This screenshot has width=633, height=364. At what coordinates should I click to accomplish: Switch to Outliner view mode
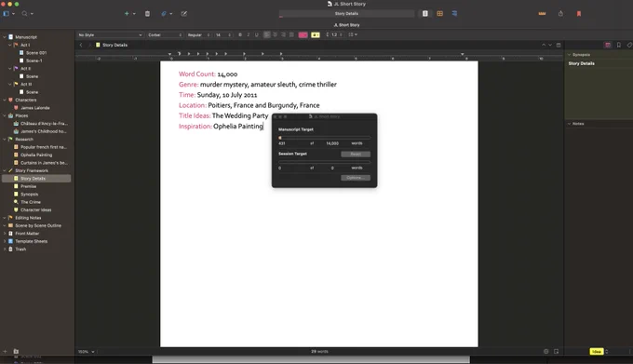point(454,13)
